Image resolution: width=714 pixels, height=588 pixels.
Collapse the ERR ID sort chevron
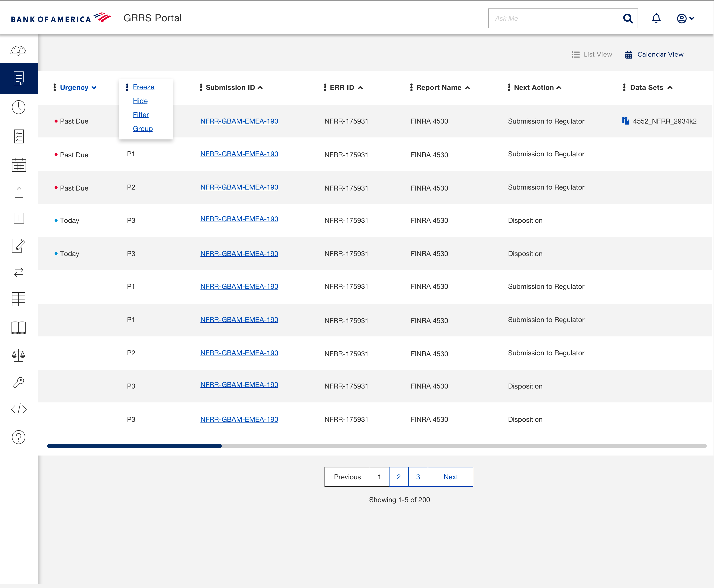(360, 87)
